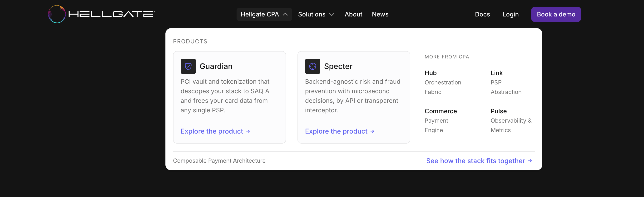Open the Docs link
644x197 pixels.
pos(482,14)
